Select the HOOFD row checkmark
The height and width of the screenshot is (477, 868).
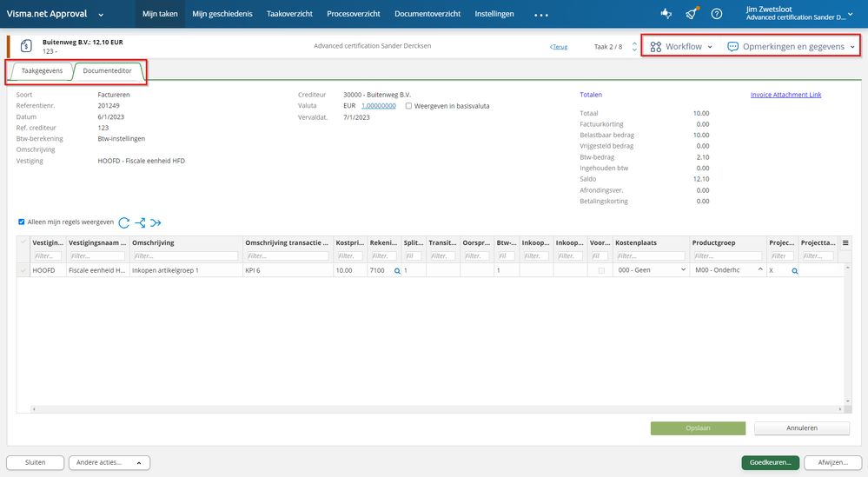(23, 271)
